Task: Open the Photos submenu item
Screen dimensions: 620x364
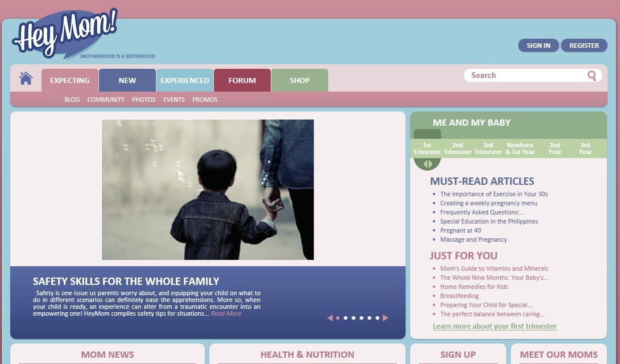Action: point(143,100)
